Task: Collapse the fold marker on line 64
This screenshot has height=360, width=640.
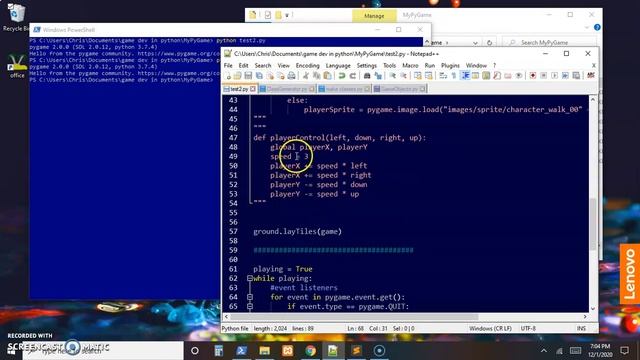Action: [250, 297]
